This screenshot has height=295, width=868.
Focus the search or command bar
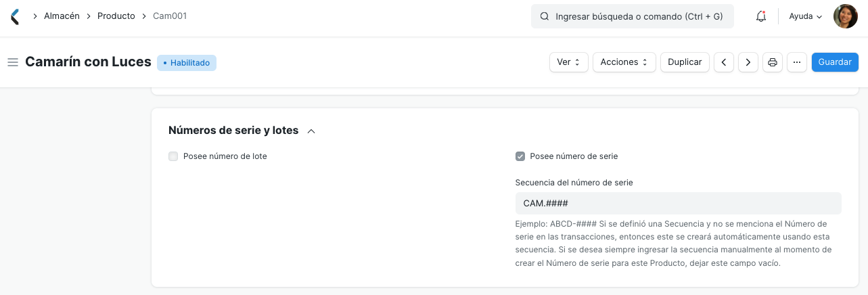(633, 16)
